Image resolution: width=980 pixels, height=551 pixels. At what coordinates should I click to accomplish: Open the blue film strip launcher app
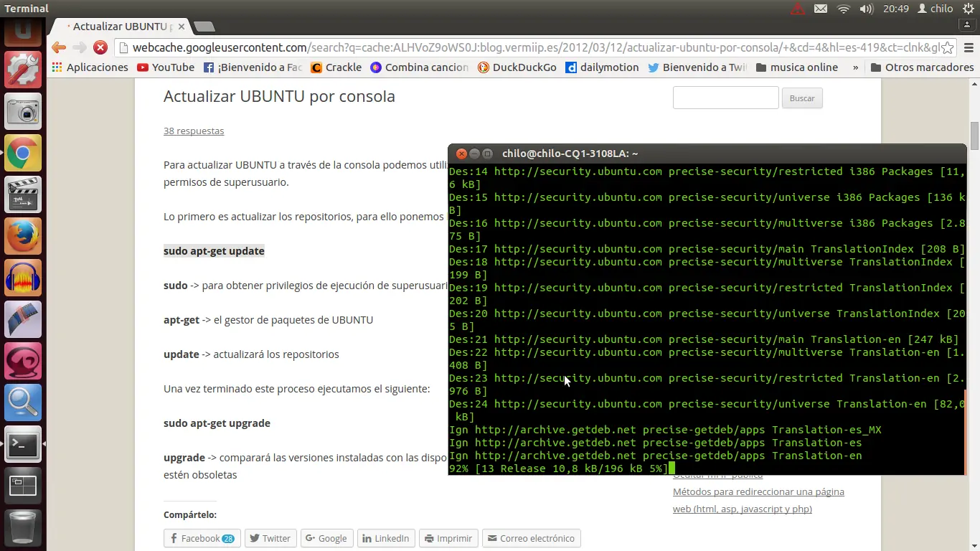pos(23,320)
